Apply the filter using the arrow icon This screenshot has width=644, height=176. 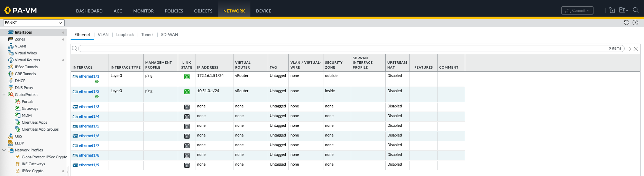(628, 49)
